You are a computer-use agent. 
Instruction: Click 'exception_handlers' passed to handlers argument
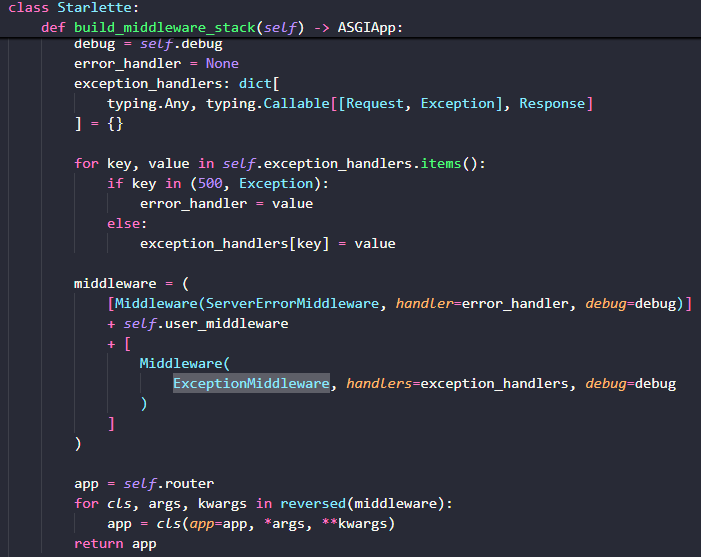[x=494, y=384]
